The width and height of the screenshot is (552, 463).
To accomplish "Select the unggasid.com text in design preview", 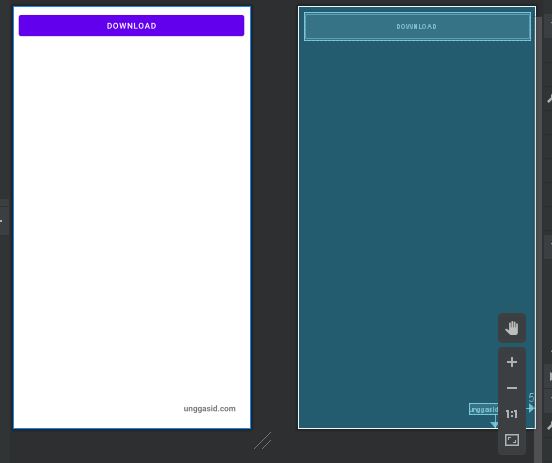I will [209, 409].
